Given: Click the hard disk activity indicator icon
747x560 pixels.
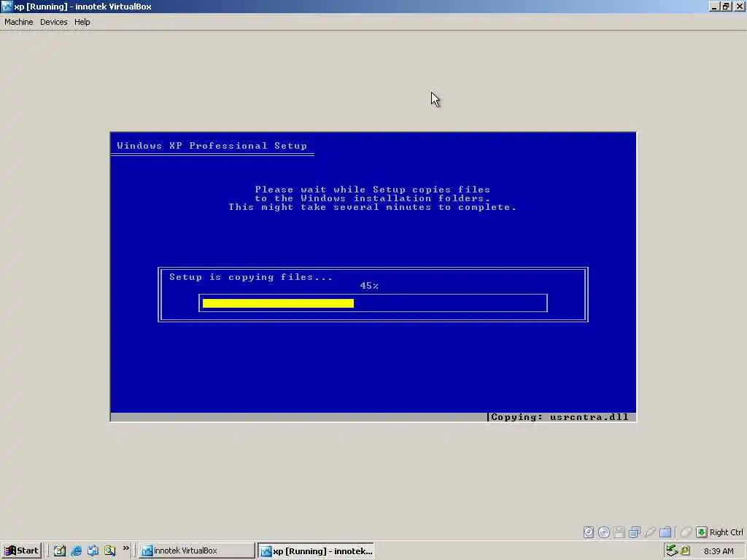Looking at the screenshot, I should tap(589, 532).
